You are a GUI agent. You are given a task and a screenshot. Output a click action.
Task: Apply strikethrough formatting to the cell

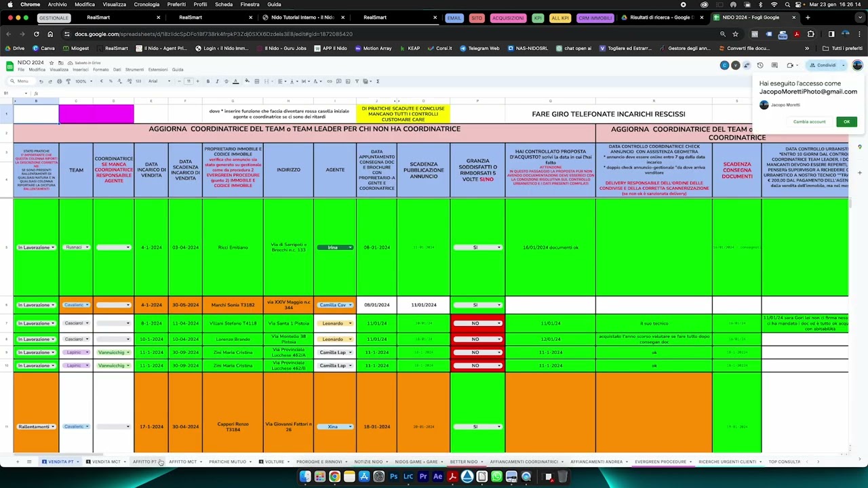226,81
